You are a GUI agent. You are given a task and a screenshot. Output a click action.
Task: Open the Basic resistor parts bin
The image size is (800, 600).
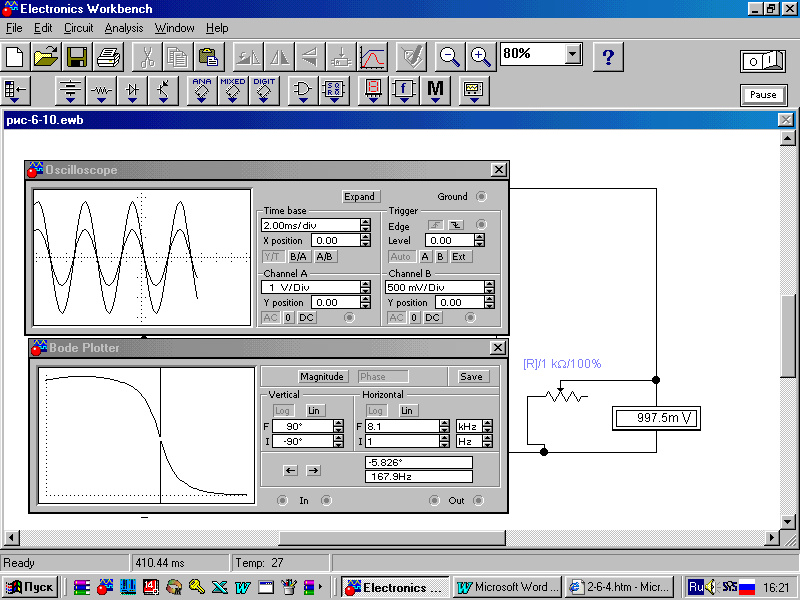pyautogui.click(x=101, y=91)
